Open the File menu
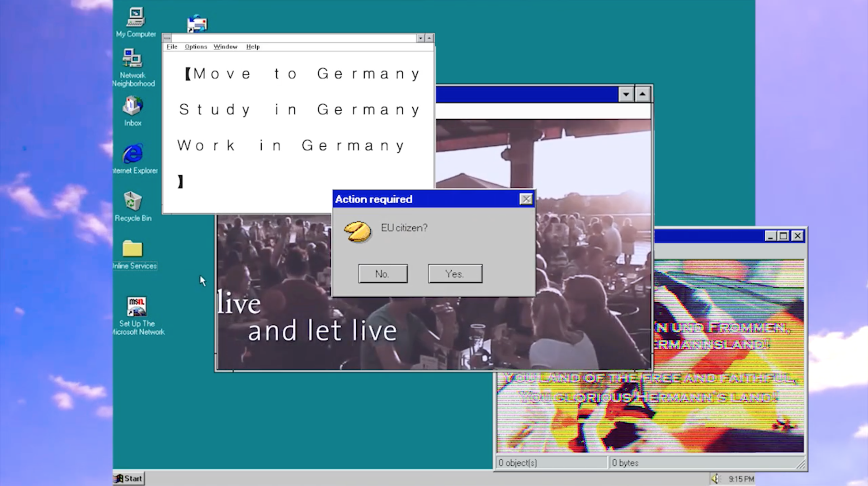This screenshot has height=486, width=868. [172, 47]
